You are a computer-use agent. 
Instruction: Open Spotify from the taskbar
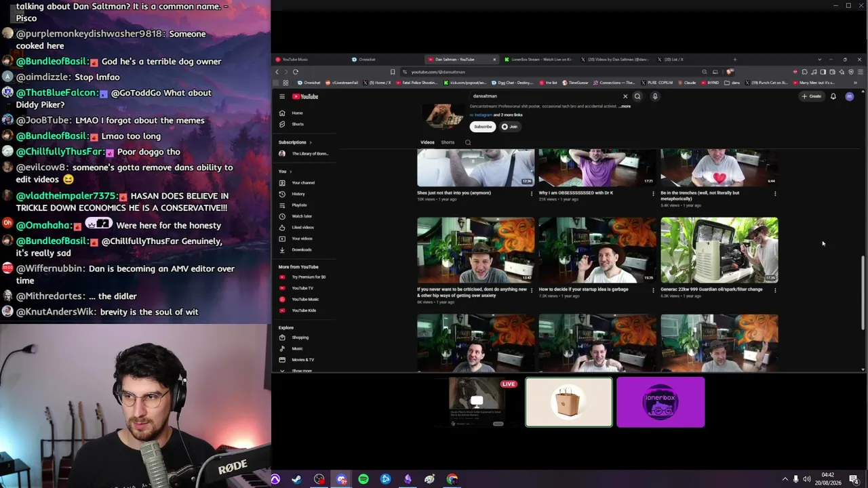(363, 479)
